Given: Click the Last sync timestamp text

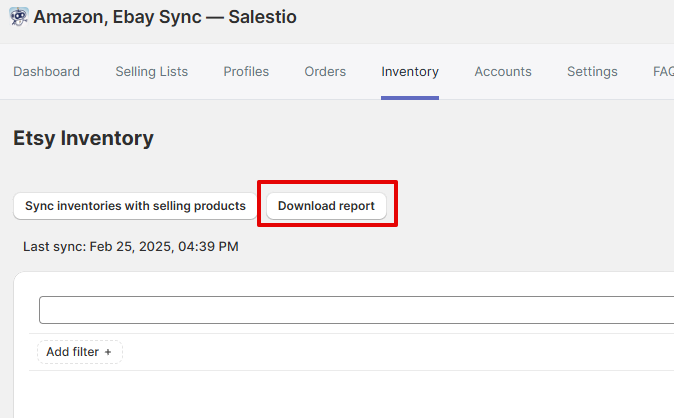Looking at the screenshot, I should (131, 246).
